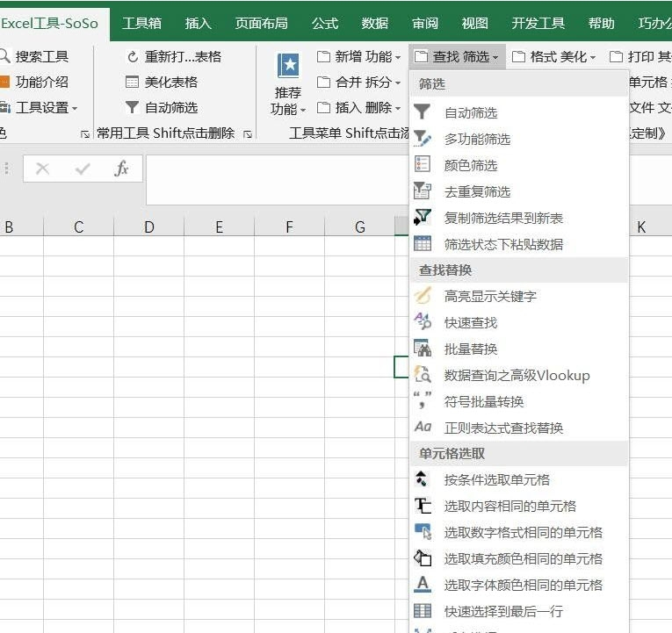Click the 重新打...表格 refresh icon
The height and width of the screenshot is (633, 672).
coord(133,56)
